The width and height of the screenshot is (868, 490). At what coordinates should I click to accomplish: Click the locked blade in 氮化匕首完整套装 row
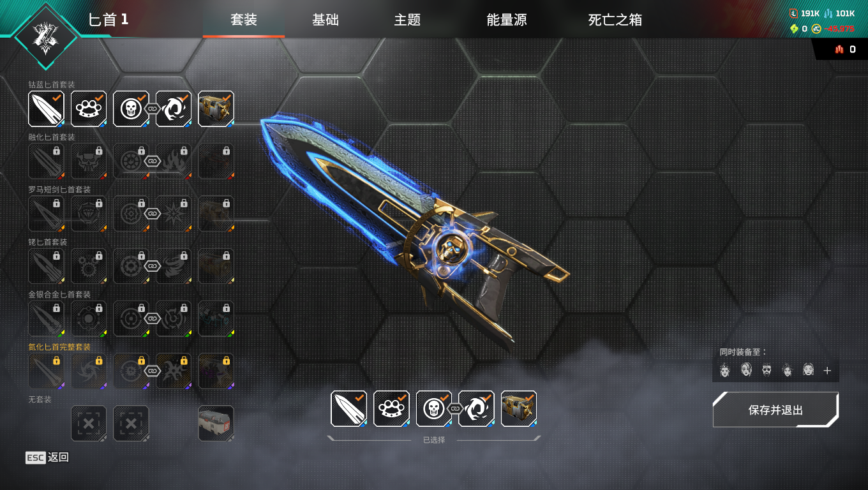click(x=47, y=371)
